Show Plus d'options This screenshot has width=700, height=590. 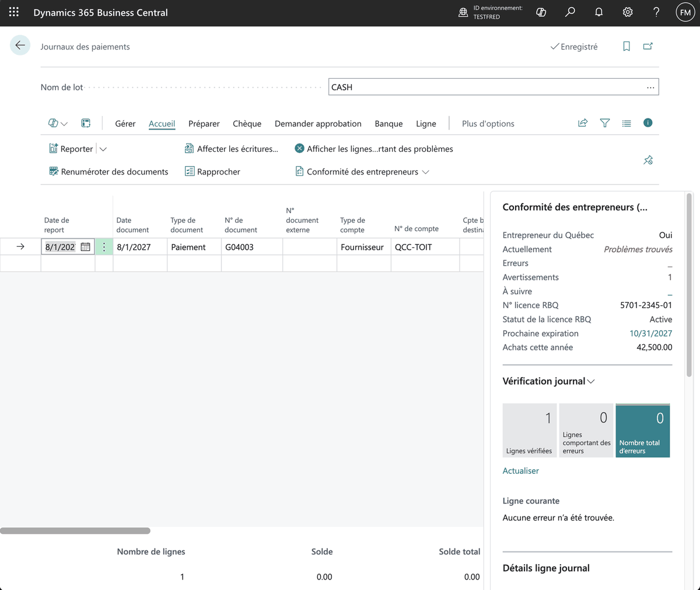[x=488, y=124]
